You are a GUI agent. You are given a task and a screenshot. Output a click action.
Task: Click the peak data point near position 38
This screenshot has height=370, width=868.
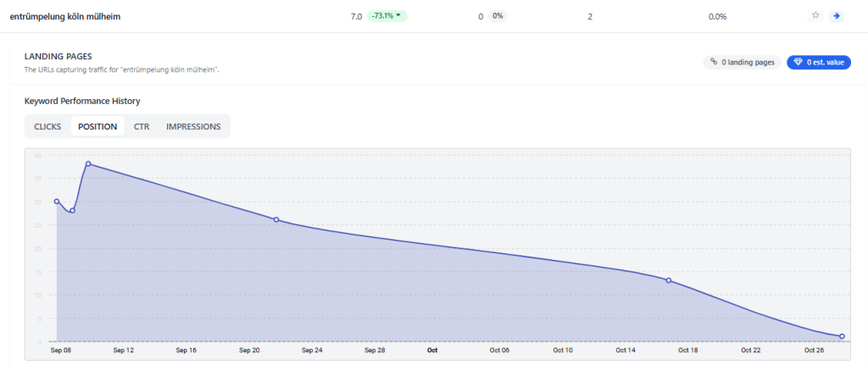click(88, 163)
